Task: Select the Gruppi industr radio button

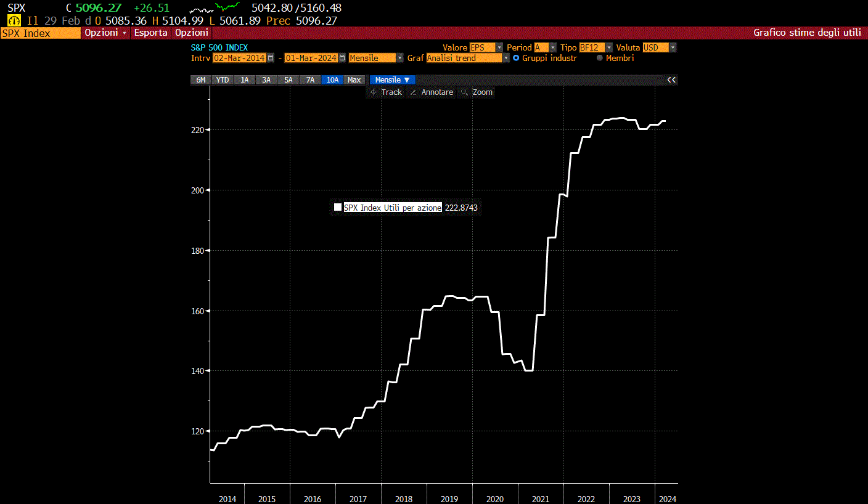Action: click(x=516, y=58)
